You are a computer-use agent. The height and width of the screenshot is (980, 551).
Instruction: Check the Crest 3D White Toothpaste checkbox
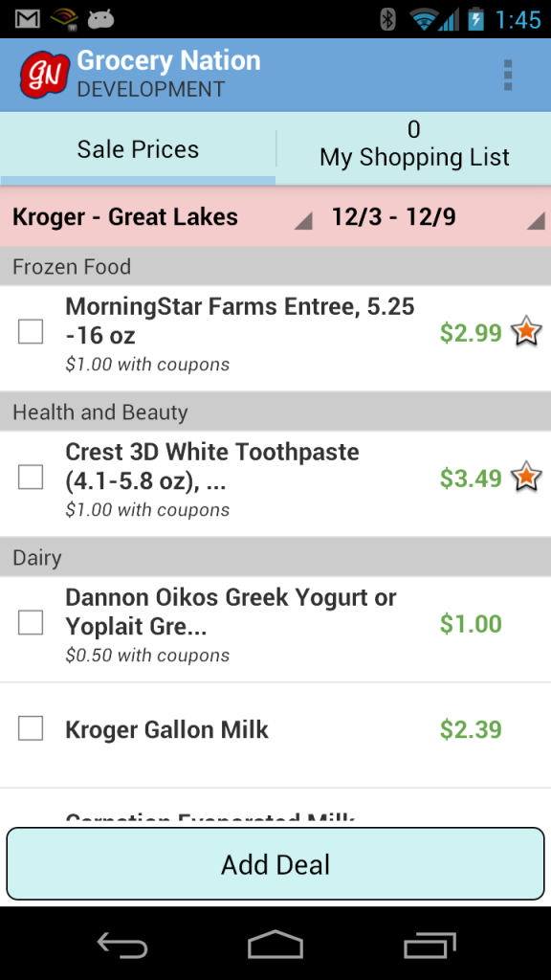pos(31,478)
